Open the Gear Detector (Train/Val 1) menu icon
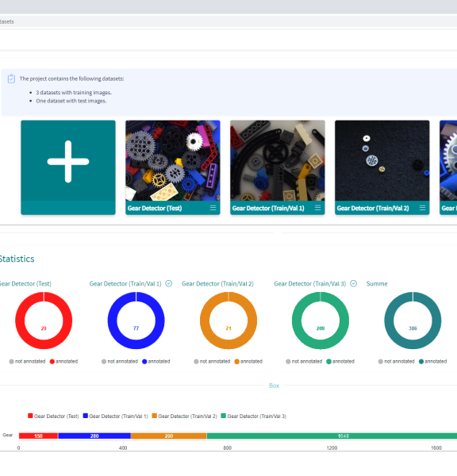The height and width of the screenshot is (476, 457). (x=317, y=208)
